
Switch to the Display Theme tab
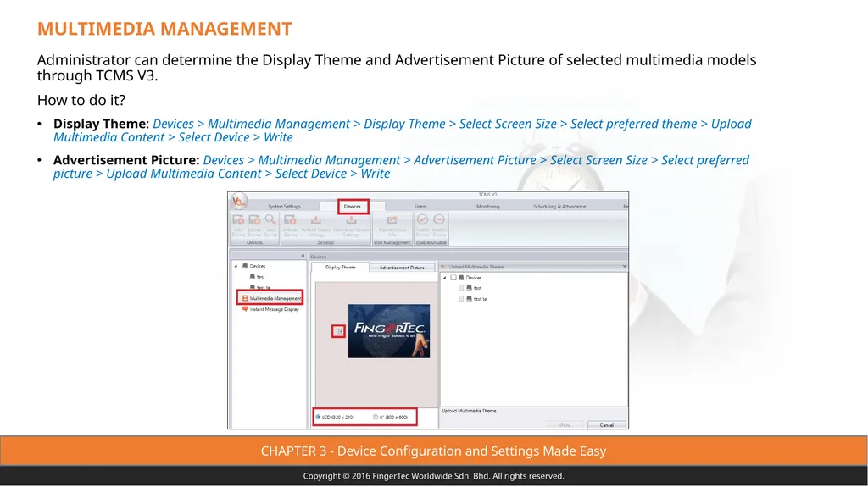pyautogui.click(x=341, y=268)
